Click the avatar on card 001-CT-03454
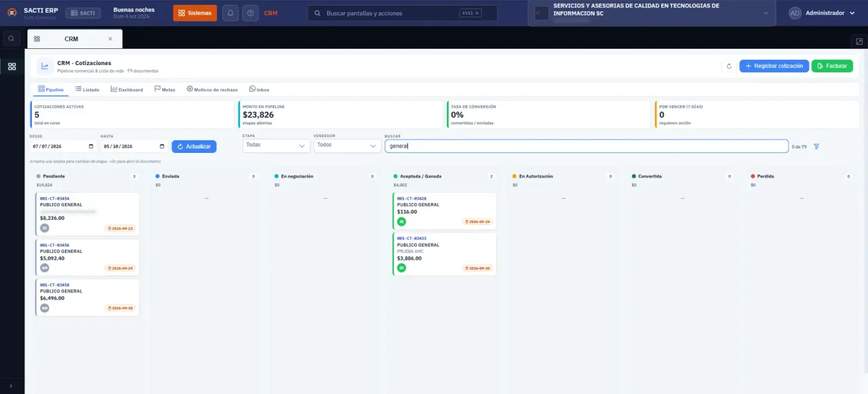The width and height of the screenshot is (868, 394). pyautogui.click(x=45, y=228)
